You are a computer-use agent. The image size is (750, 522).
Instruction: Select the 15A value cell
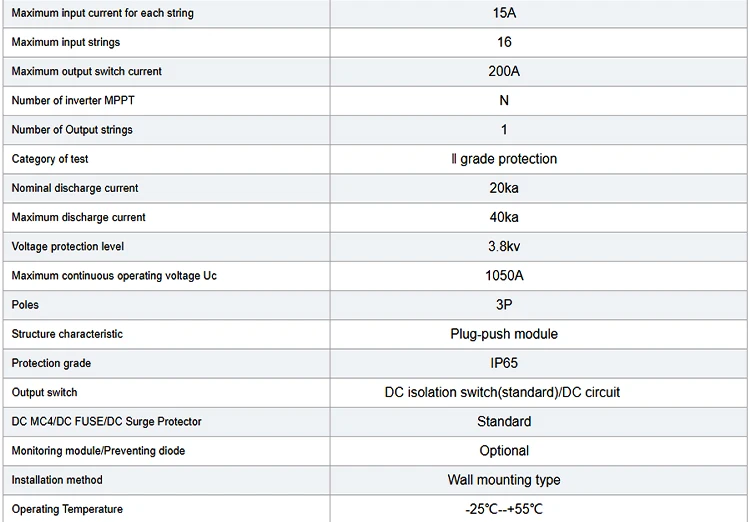(504, 13)
